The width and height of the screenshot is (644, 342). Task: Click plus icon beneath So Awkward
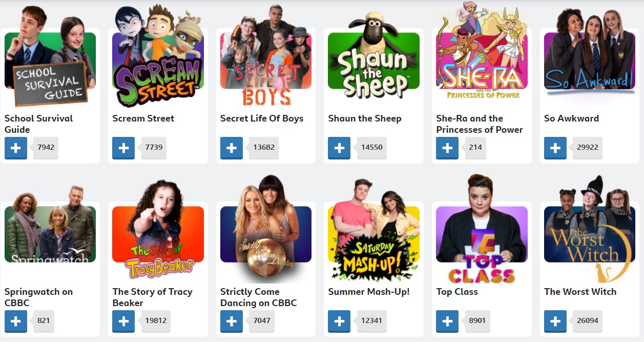click(555, 148)
